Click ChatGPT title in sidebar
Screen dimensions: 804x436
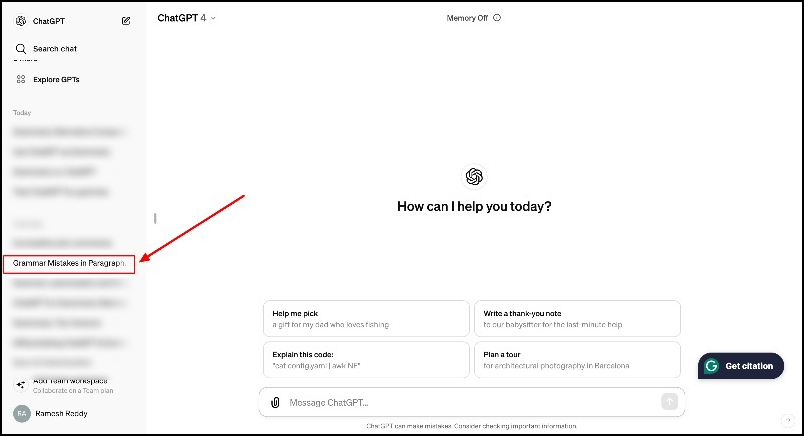(x=49, y=21)
